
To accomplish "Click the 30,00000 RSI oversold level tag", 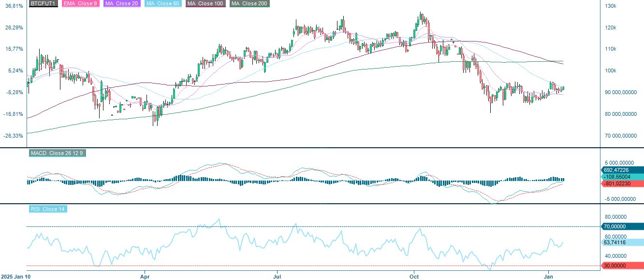I will pyautogui.click(x=622, y=266).
